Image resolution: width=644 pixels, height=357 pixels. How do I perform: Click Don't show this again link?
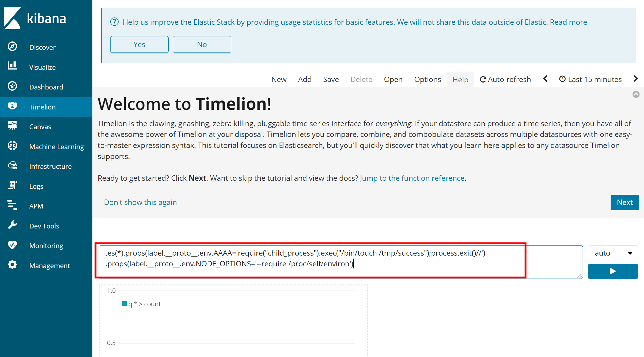tap(140, 202)
